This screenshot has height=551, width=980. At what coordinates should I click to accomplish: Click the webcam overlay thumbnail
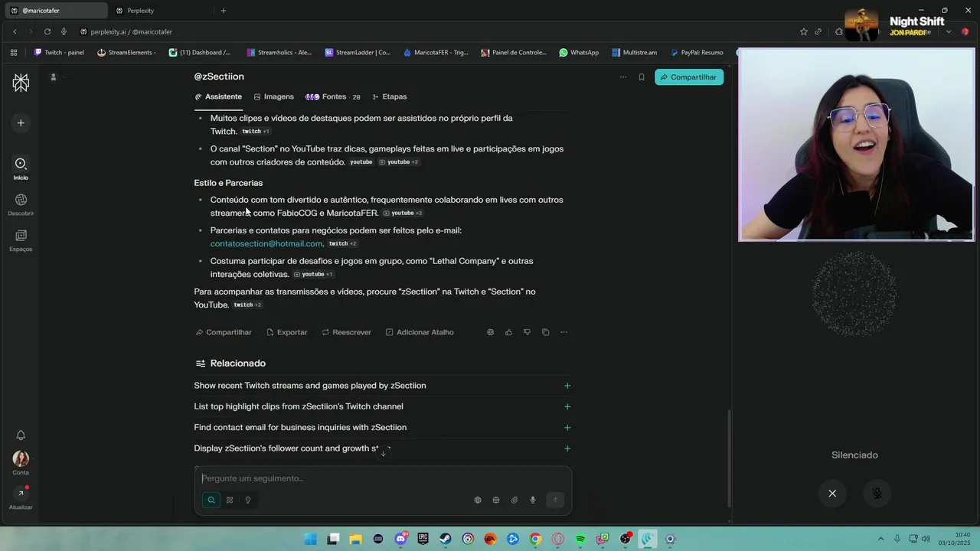coord(857,145)
